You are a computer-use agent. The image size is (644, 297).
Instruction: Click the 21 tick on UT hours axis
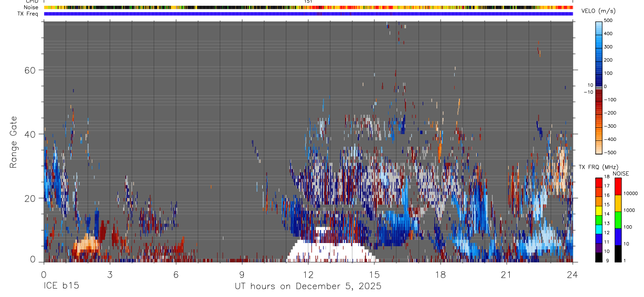[507, 274]
